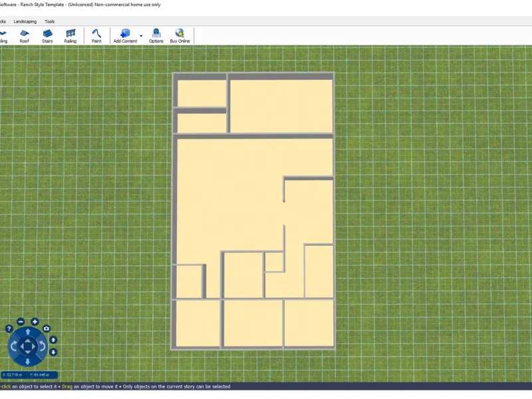Click the Y coordinate readout
532x399 pixels.
[x=39, y=375]
